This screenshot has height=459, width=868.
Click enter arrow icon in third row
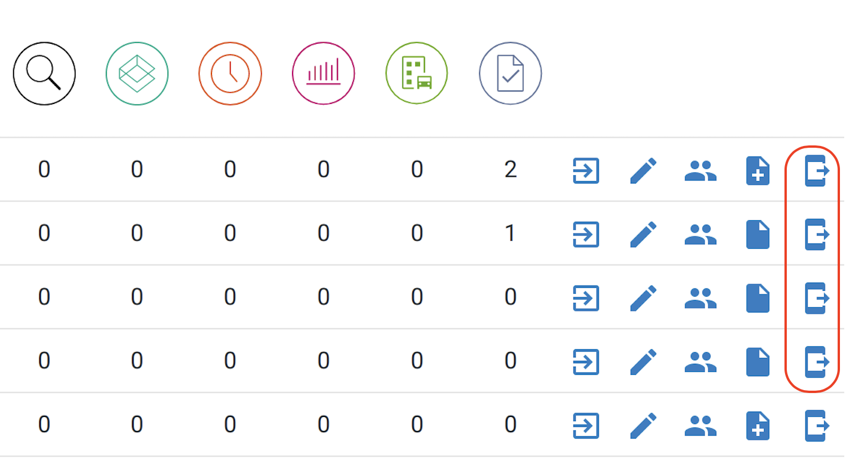(x=586, y=298)
